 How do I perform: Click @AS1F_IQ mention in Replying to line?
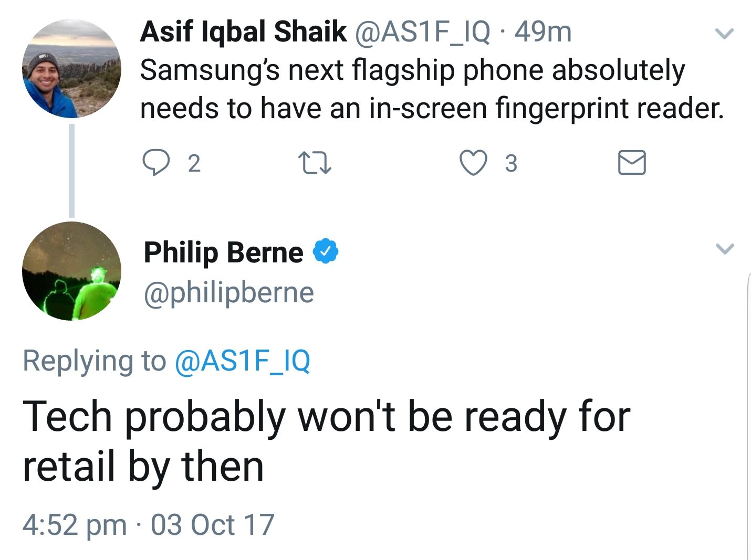(x=242, y=361)
